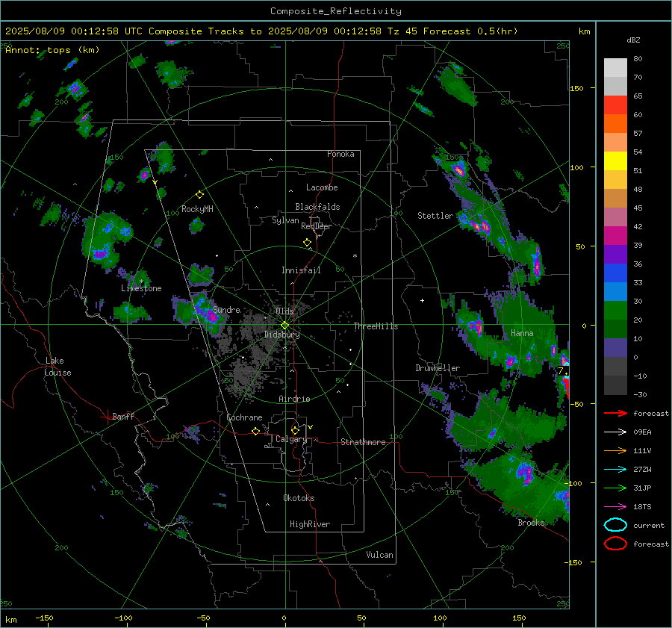Click the red cross marker at Banff
Viewport: 672px width, 628px height.
107,417
